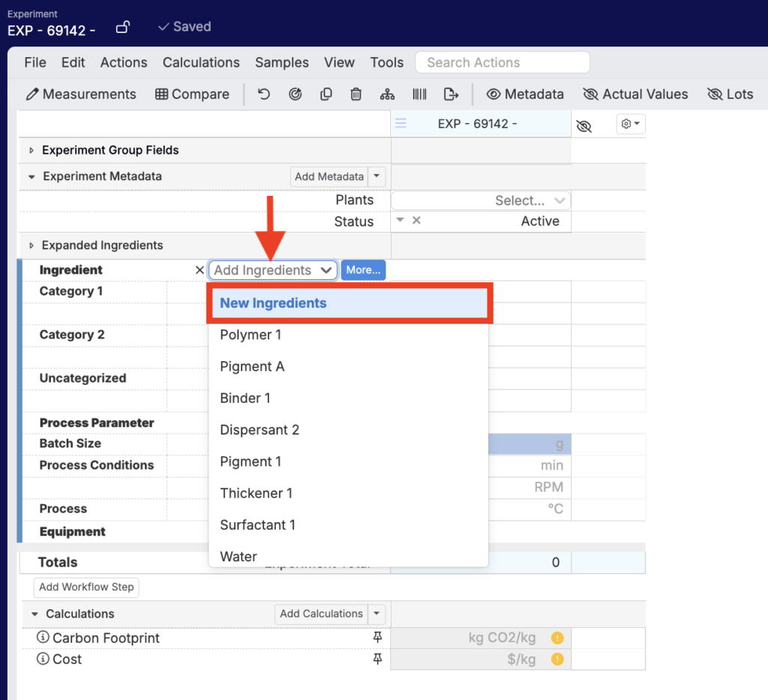The width and height of the screenshot is (768, 700).
Task: Click the Add Calculations button
Action: pos(321,613)
